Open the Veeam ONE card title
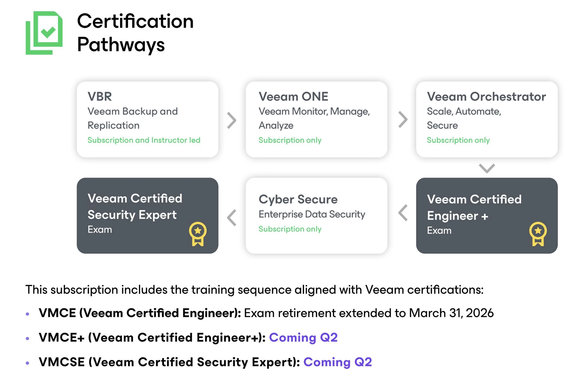 coord(293,97)
